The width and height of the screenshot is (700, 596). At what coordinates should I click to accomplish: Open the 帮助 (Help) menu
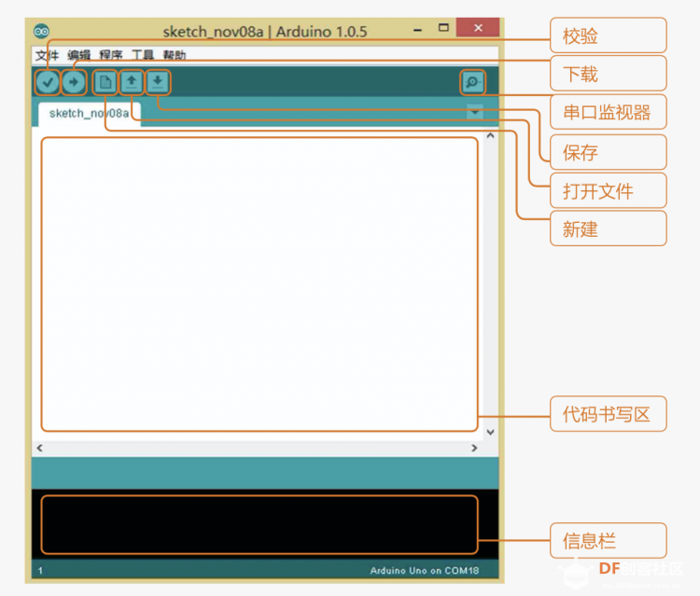175,55
